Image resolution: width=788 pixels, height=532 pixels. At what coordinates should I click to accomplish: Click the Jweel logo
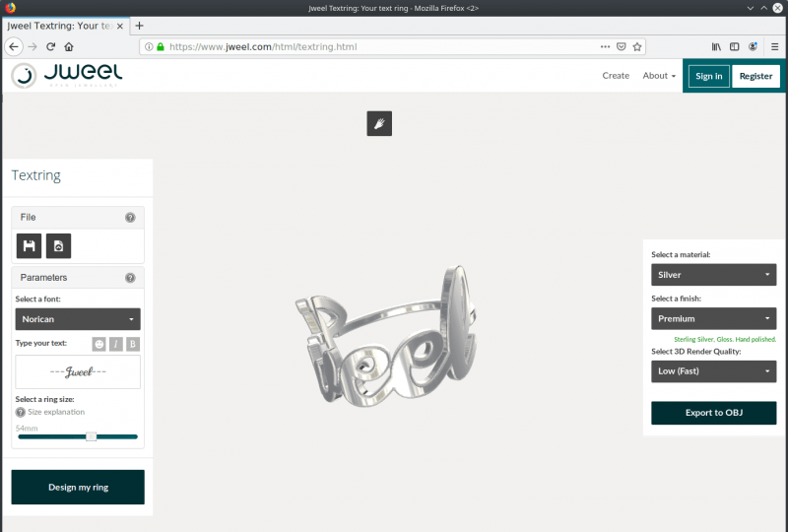click(x=66, y=76)
